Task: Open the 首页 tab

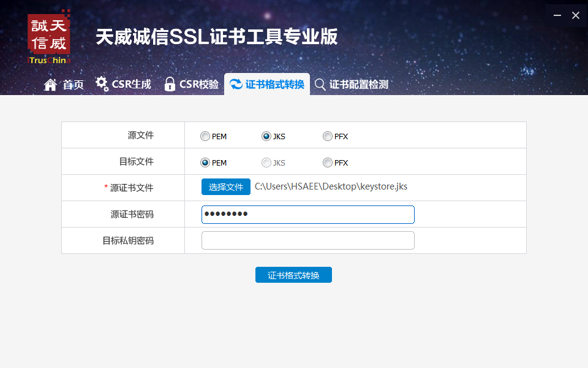Action: pos(64,85)
